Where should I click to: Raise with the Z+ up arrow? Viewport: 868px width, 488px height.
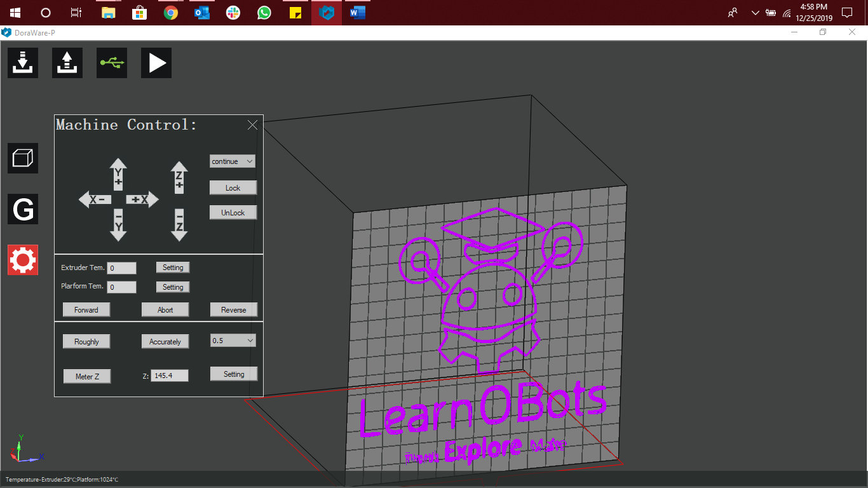click(179, 177)
